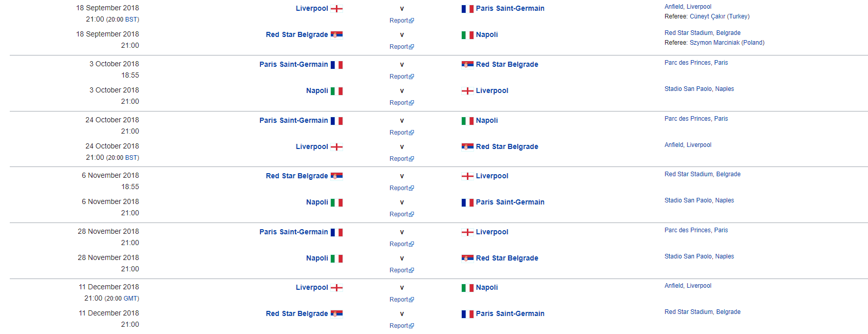Click England flag beside Liverpool away, 6 November
This screenshot has width=868, height=334.
pyautogui.click(x=467, y=176)
